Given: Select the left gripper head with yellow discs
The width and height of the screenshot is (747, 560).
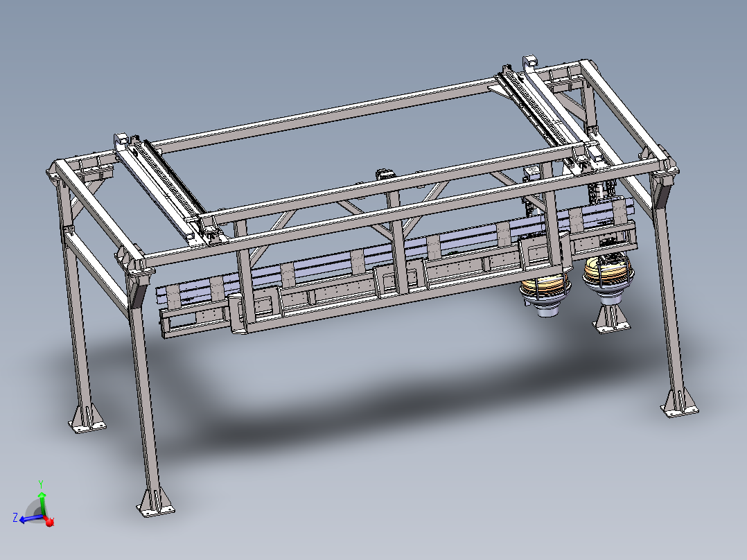Looking at the screenshot, I should coord(545,295).
